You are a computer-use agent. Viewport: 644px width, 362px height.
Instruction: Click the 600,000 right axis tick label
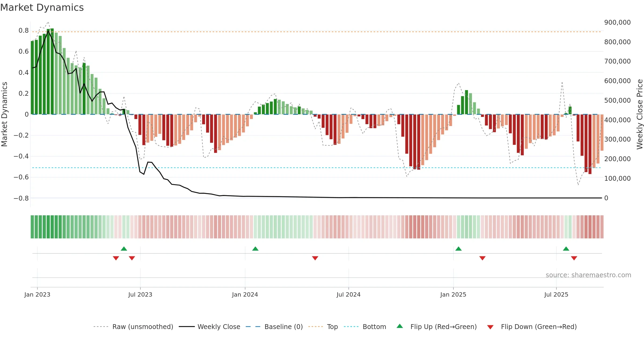(x=617, y=81)
